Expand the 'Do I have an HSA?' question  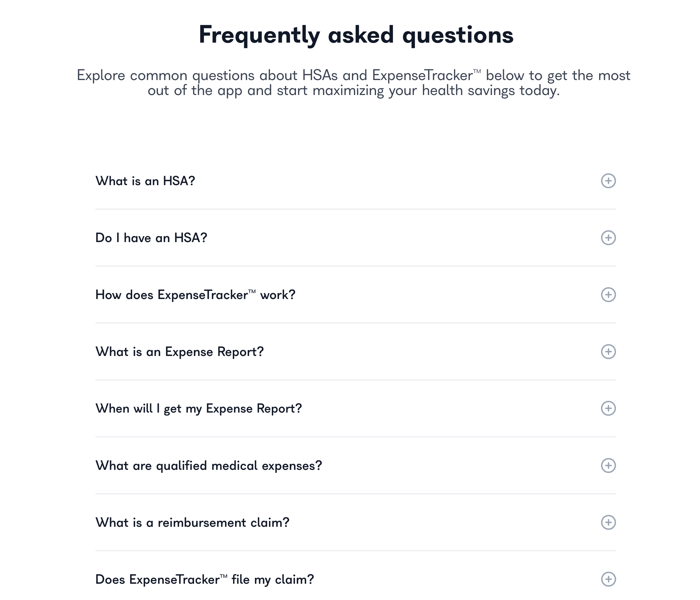(151, 238)
